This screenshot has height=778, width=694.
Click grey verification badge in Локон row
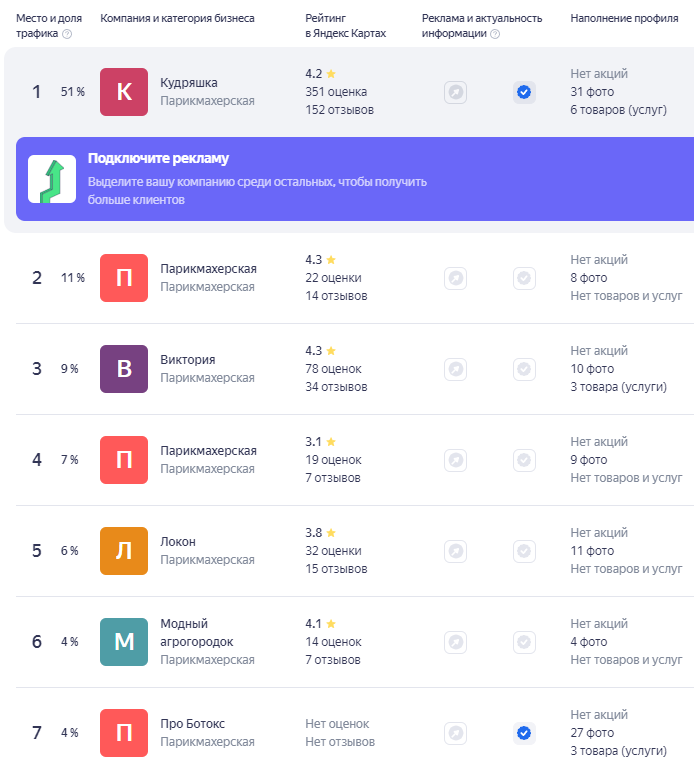[524, 551]
